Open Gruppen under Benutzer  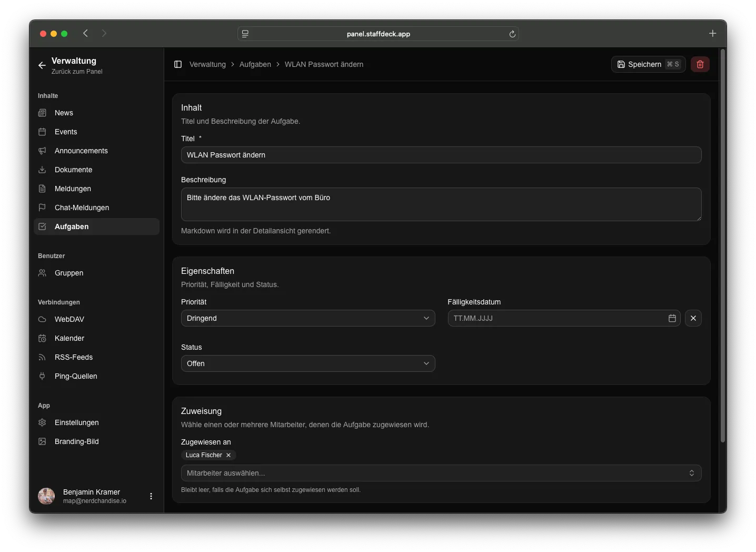pyautogui.click(x=96, y=273)
